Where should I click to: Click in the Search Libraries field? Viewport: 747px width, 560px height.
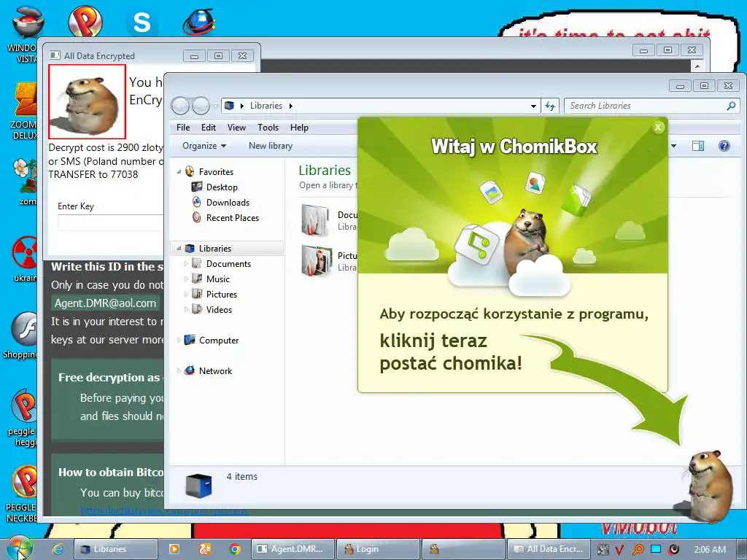point(651,106)
